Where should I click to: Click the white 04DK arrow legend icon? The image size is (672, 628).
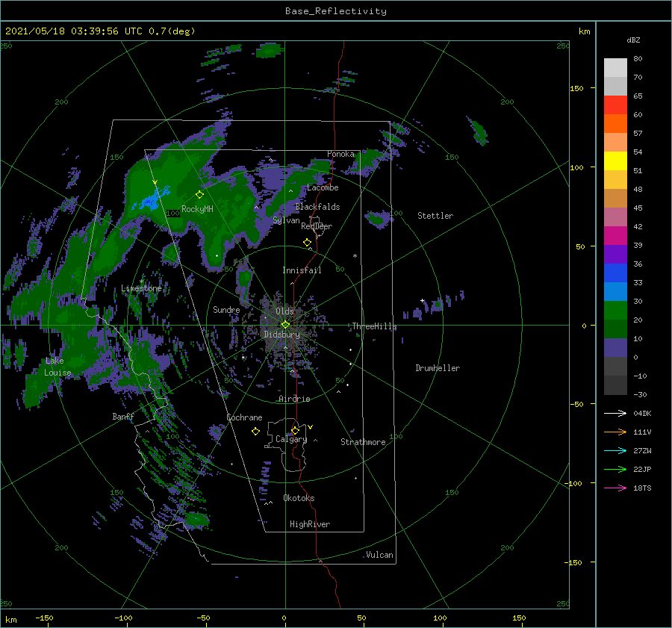[x=615, y=413]
